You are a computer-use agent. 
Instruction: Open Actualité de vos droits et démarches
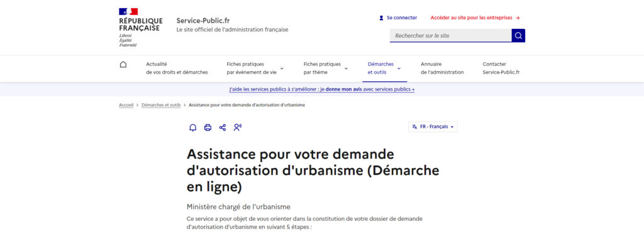pyautogui.click(x=177, y=68)
